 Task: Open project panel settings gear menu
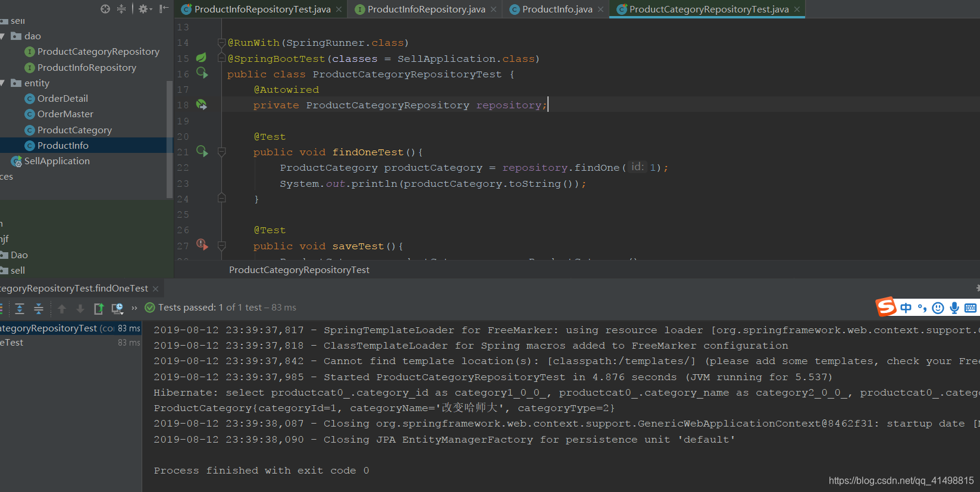point(145,9)
